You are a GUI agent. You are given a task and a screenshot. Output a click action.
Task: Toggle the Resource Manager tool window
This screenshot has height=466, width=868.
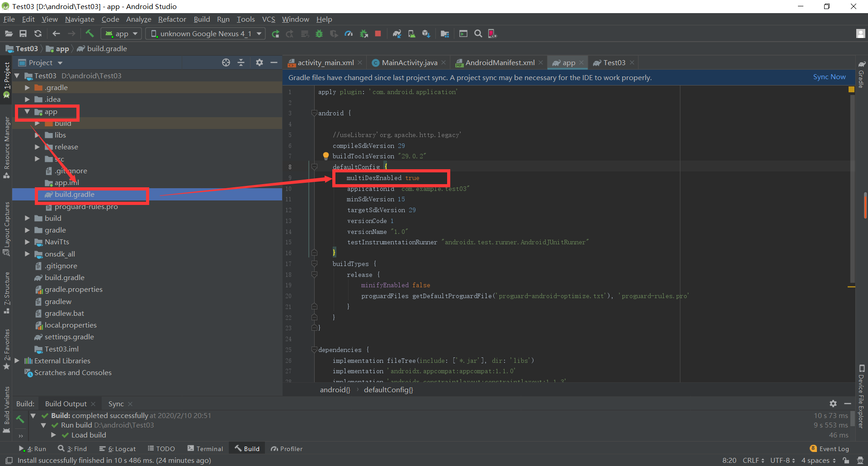[x=7, y=147]
